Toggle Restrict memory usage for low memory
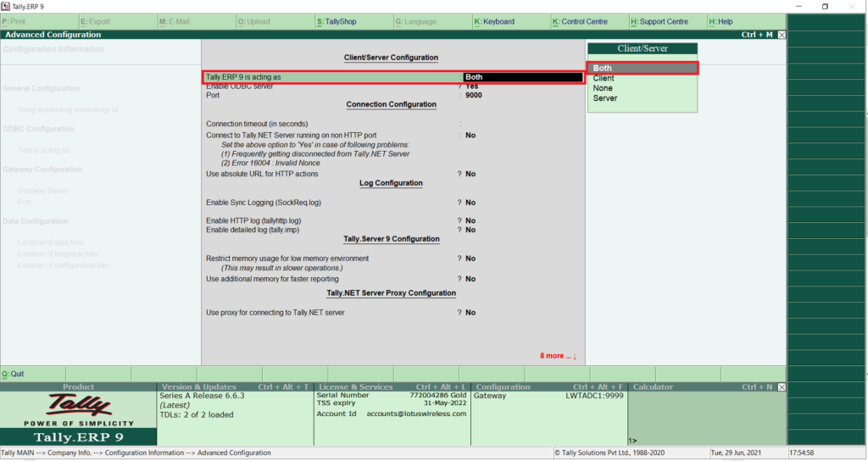This screenshot has height=461, width=868. click(470, 258)
